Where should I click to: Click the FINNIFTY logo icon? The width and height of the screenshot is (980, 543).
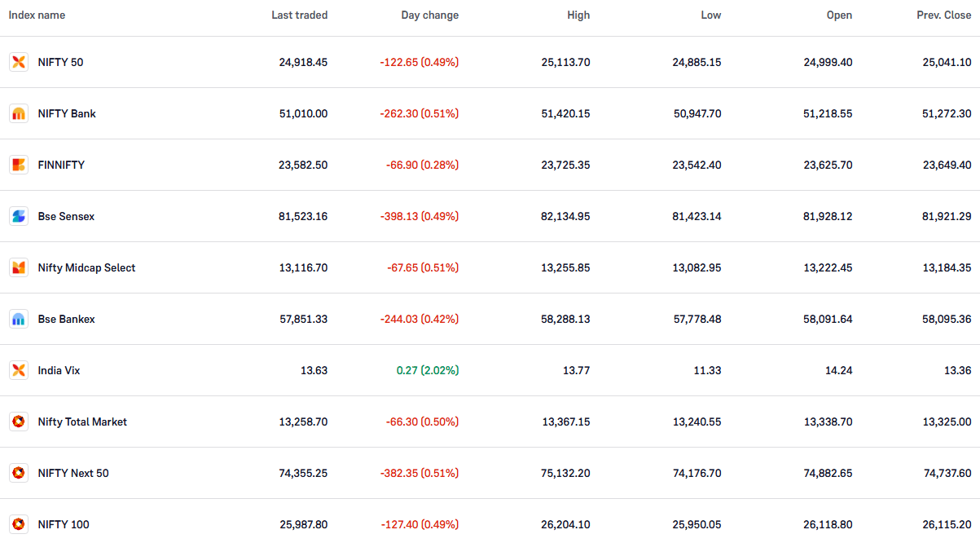pyautogui.click(x=19, y=165)
